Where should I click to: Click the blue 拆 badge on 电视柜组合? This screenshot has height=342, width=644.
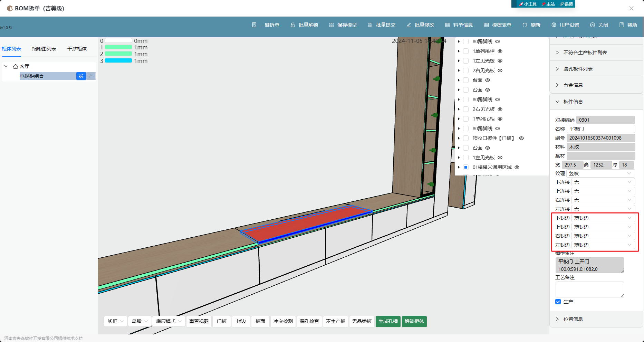(81, 76)
